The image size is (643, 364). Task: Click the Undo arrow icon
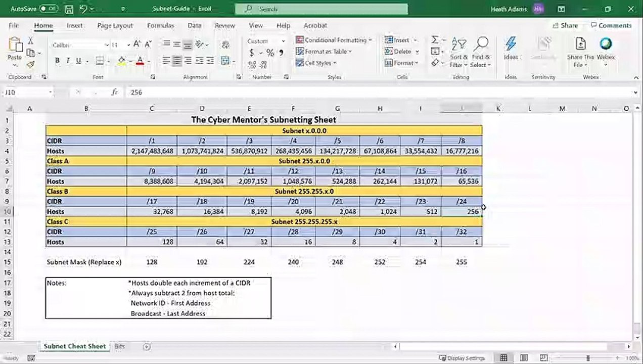click(83, 9)
